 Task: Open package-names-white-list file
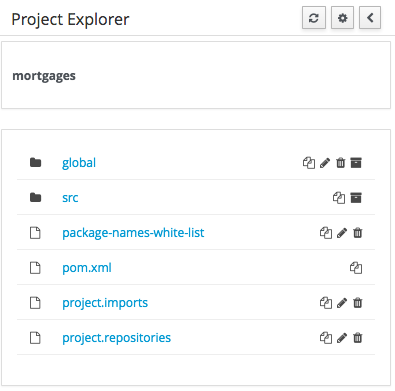pos(133,233)
